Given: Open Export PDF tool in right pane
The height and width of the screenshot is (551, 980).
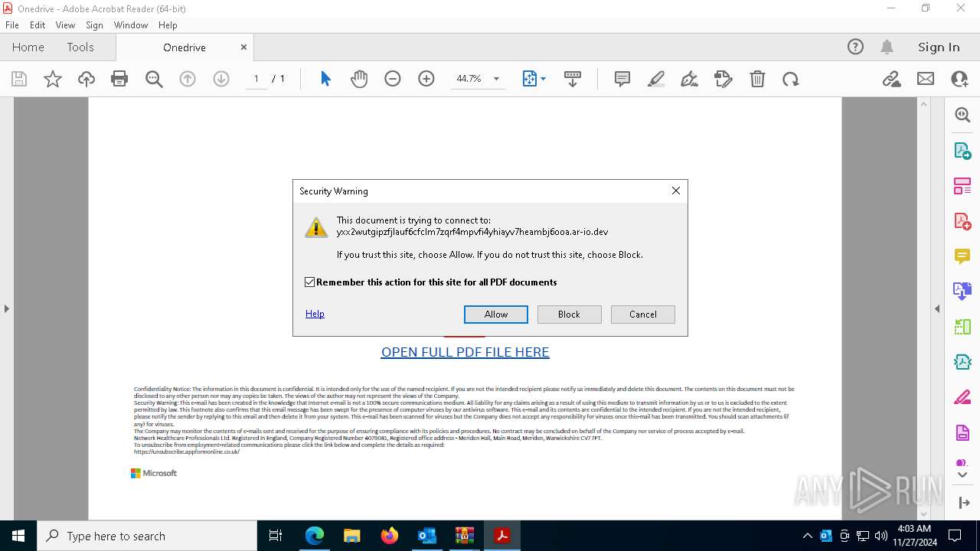Looking at the screenshot, I should click(962, 150).
